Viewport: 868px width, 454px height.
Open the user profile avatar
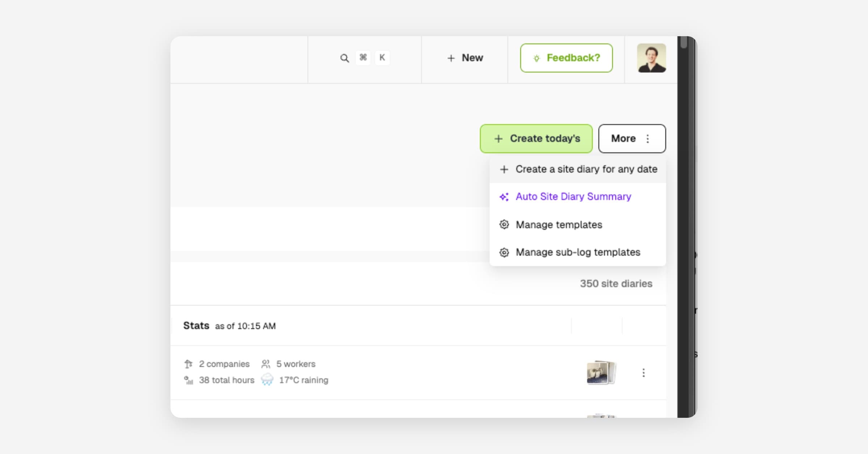click(x=651, y=58)
